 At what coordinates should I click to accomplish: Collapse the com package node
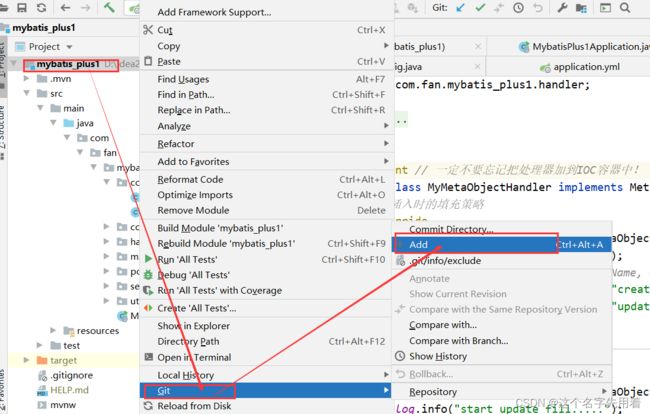(x=67, y=138)
